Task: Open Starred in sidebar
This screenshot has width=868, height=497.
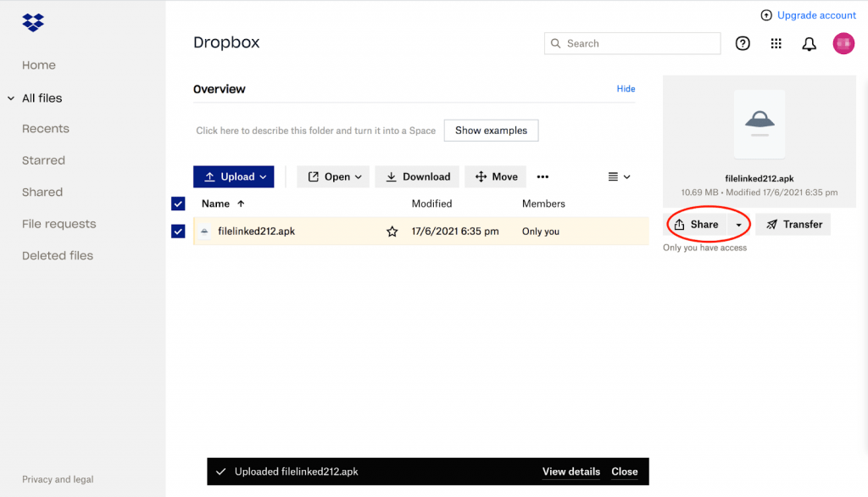Action: pyautogui.click(x=44, y=160)
